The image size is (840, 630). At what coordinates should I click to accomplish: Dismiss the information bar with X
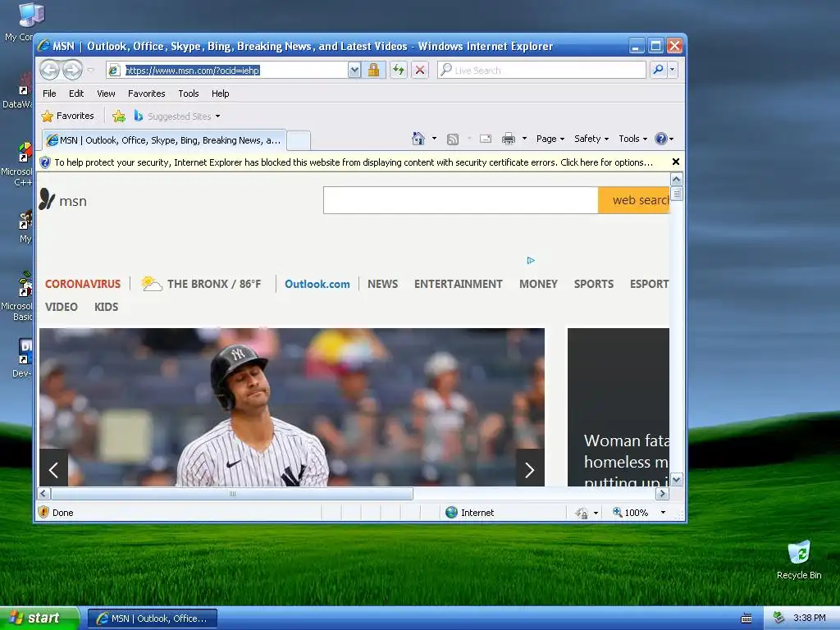click(x=676, y=162)
